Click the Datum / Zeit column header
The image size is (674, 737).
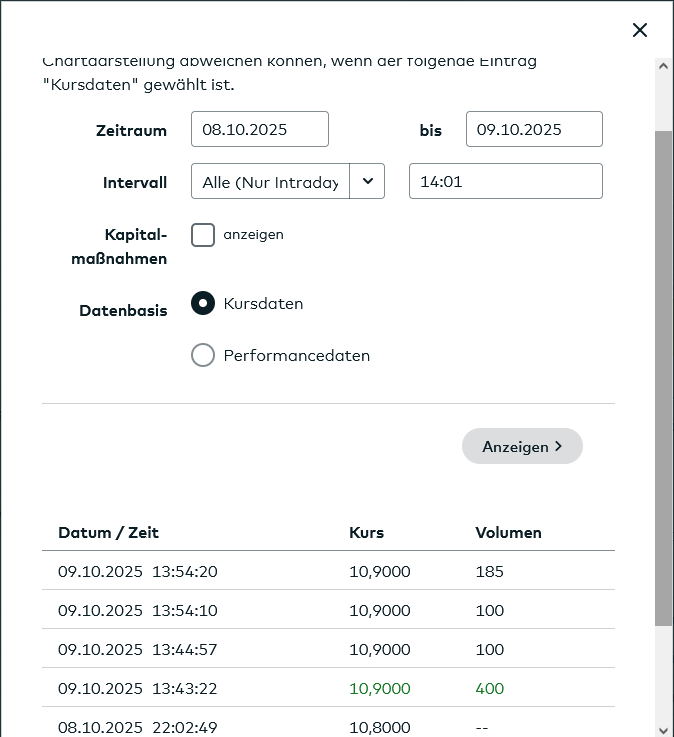108,532
